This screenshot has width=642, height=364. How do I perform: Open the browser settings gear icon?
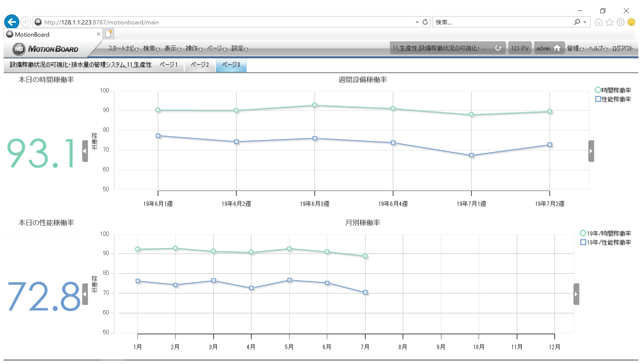pyautogui.click(x=621, y=22)
